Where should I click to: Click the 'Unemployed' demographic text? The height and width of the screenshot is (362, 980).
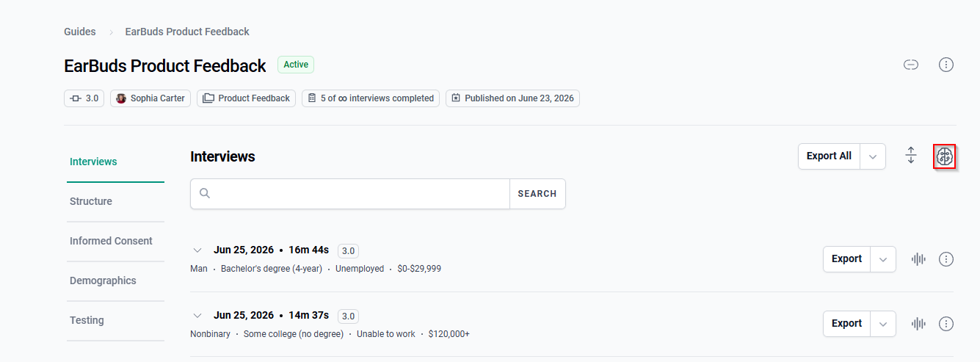click(x=360, y=269)
